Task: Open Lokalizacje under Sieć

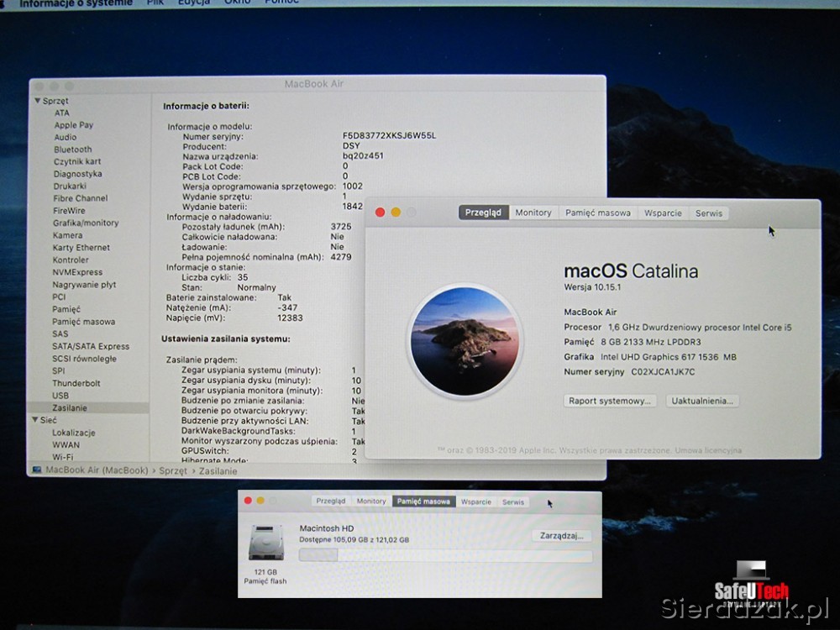Action: pyautogui.click(x=73, y=433)
